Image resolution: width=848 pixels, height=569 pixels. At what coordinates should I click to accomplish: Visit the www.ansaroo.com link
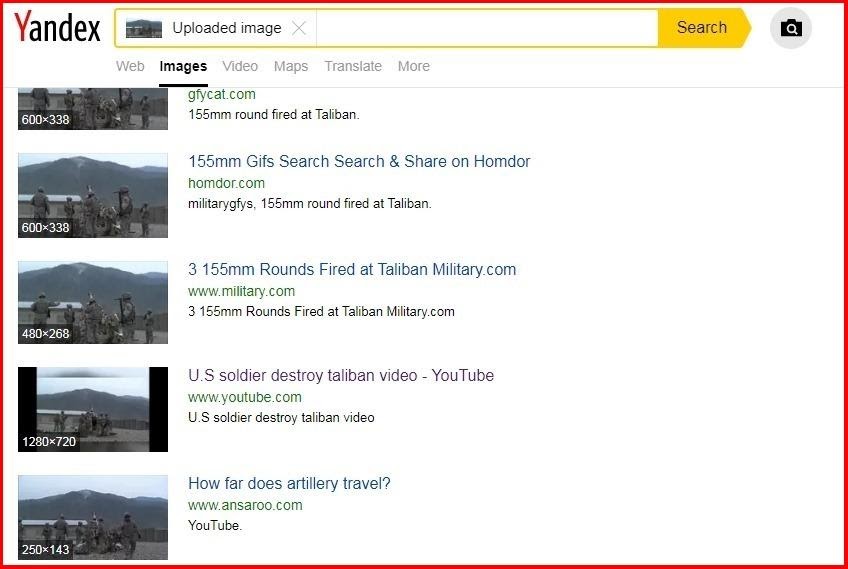click(x=245, y=505)
